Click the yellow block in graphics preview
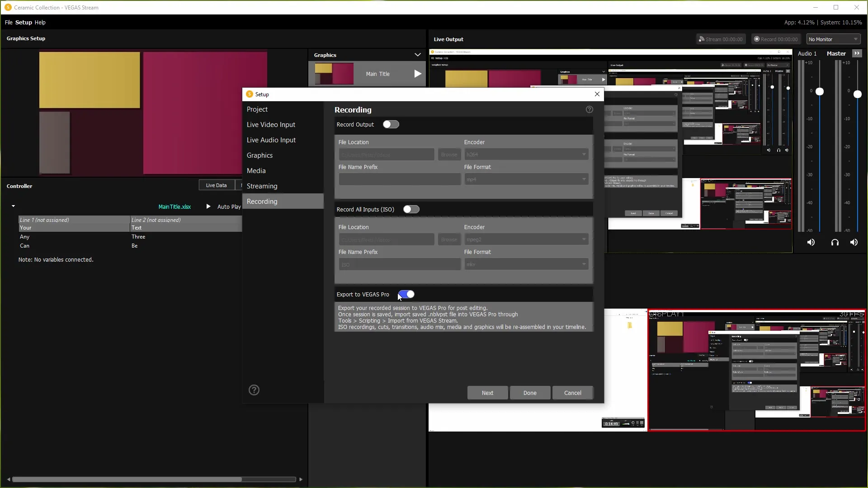This screenshot has height=488, width=868. point(90,80)
